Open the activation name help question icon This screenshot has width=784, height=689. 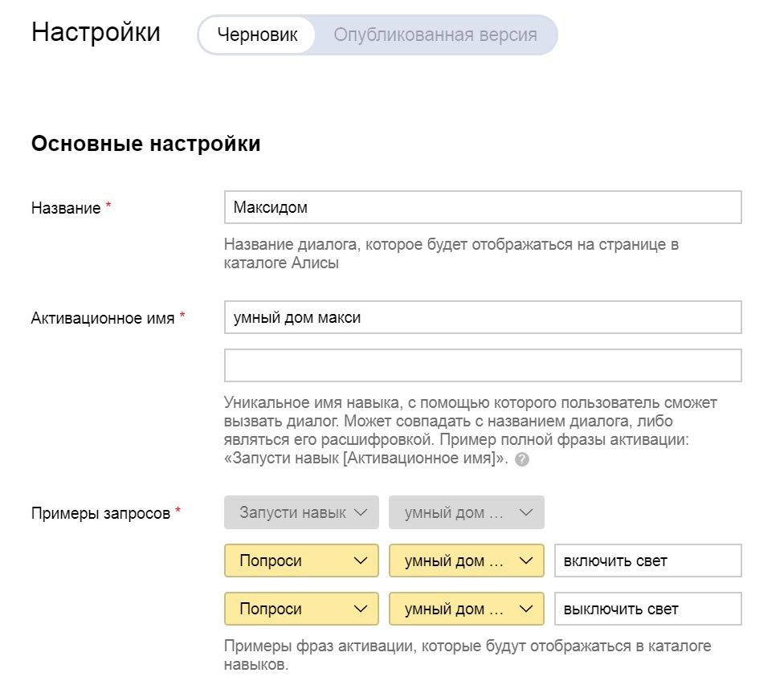[521, 459]
